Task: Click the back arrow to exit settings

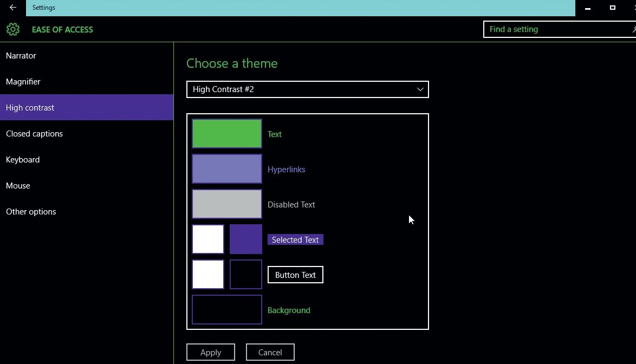Action: point(11,8)
